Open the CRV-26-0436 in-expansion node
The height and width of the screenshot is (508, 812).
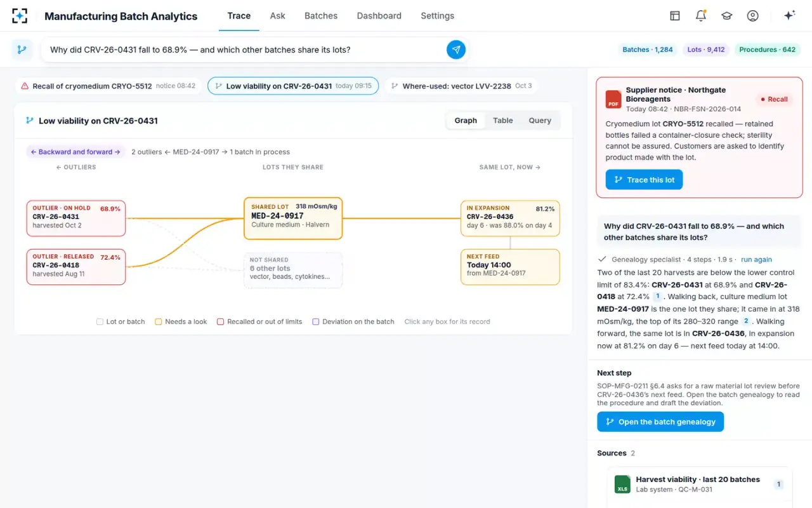510,218
